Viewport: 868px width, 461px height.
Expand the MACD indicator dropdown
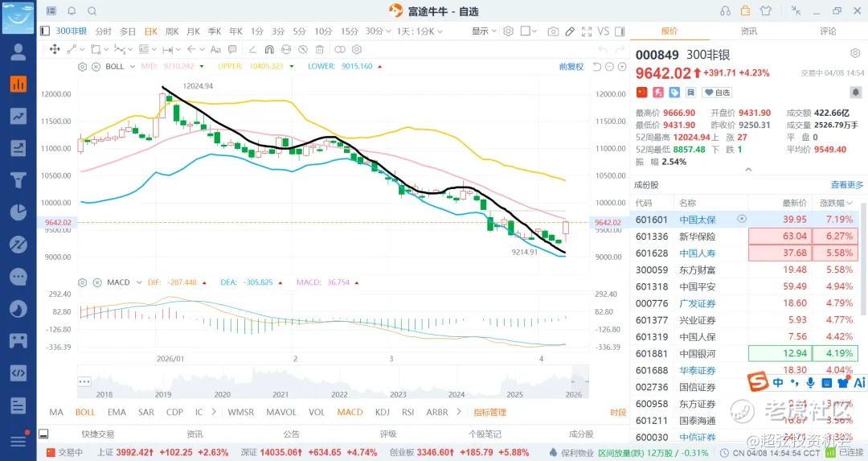coord(139,282)
